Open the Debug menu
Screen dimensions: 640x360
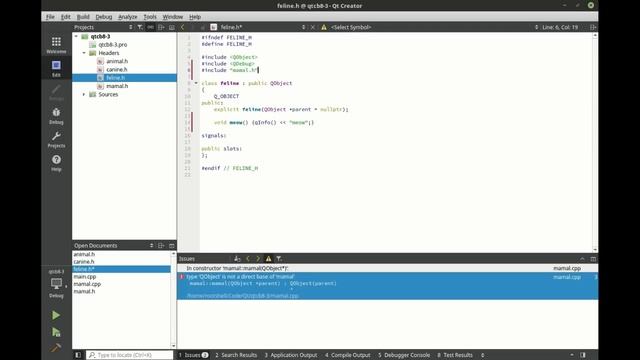[104, 17]
